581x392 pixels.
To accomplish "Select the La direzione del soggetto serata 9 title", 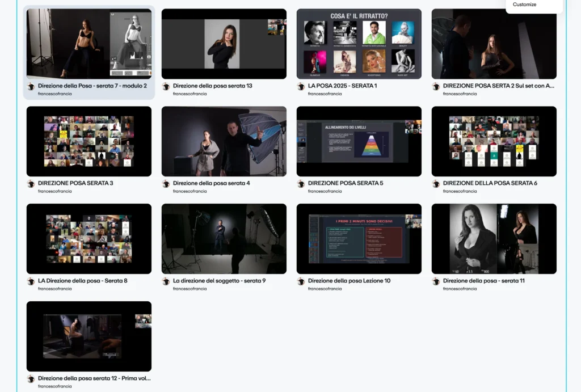I will (219, 281).
